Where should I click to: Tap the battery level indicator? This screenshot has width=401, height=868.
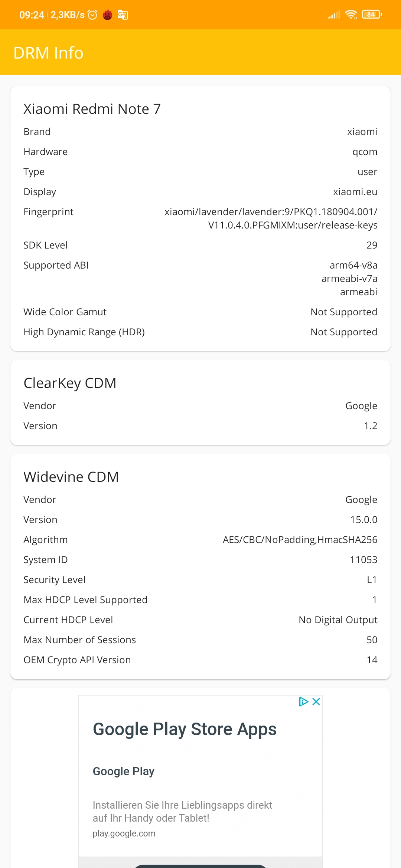coord(372,14)
